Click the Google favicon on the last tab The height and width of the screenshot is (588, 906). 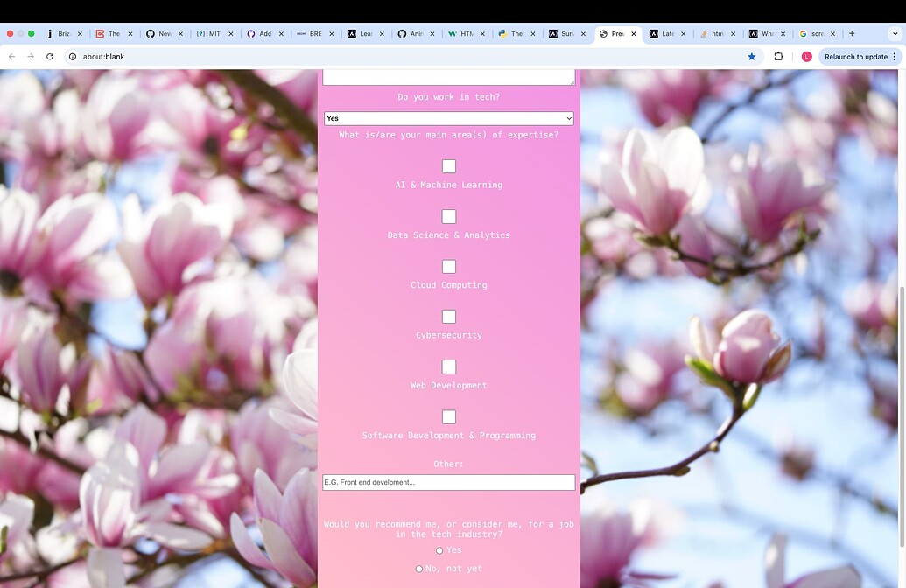tap(803, 33)
